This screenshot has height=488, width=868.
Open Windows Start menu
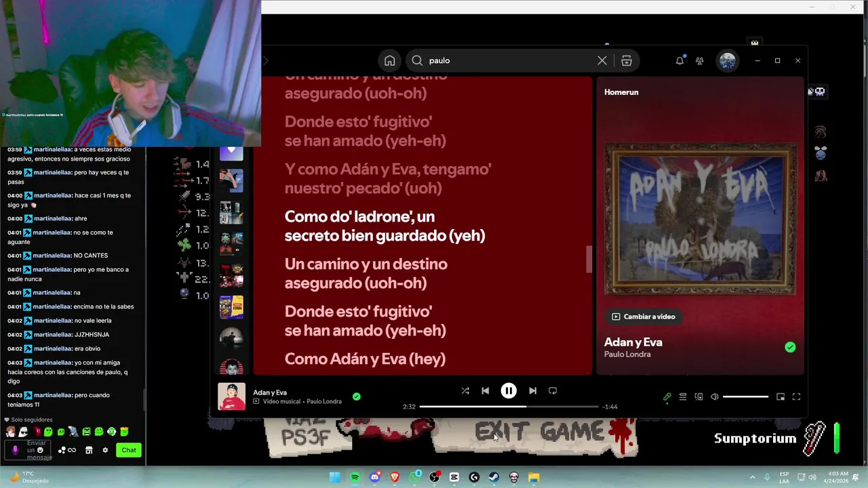coord(334,477)
